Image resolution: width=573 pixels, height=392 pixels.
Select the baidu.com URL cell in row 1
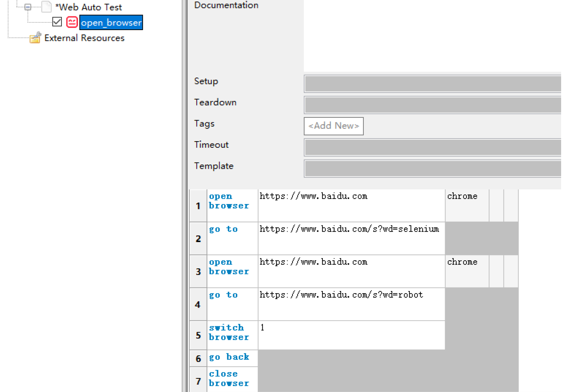point(351,205)
